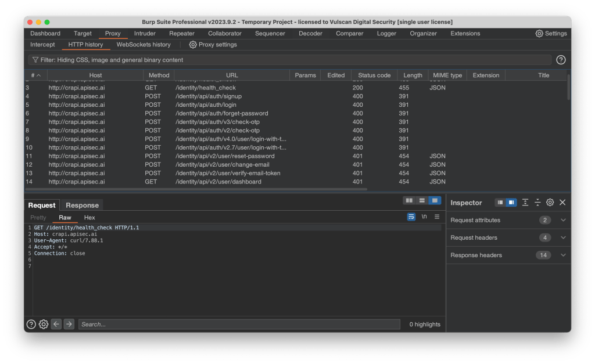This screenshot has height=364, width=595.
Task: Open the Organizer tab
Action: click(x=423, y=33)
